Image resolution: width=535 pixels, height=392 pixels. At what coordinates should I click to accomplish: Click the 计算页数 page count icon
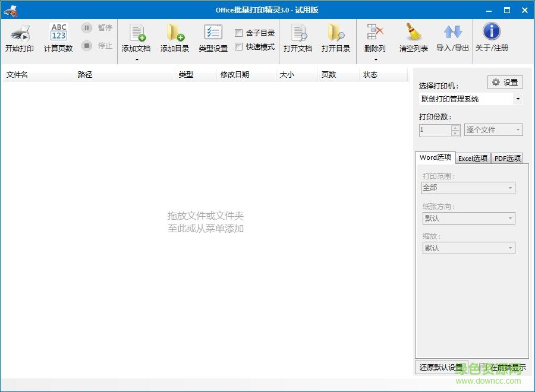point(58,37)
